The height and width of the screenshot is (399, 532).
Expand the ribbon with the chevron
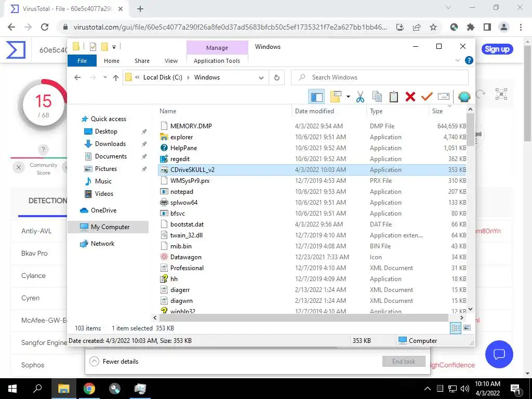[x=457, y=60]
